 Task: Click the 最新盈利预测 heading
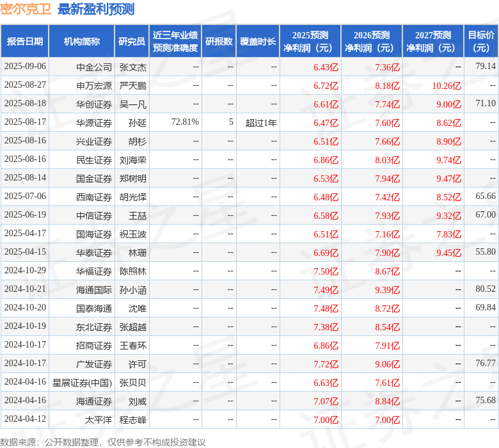(96, 9)
